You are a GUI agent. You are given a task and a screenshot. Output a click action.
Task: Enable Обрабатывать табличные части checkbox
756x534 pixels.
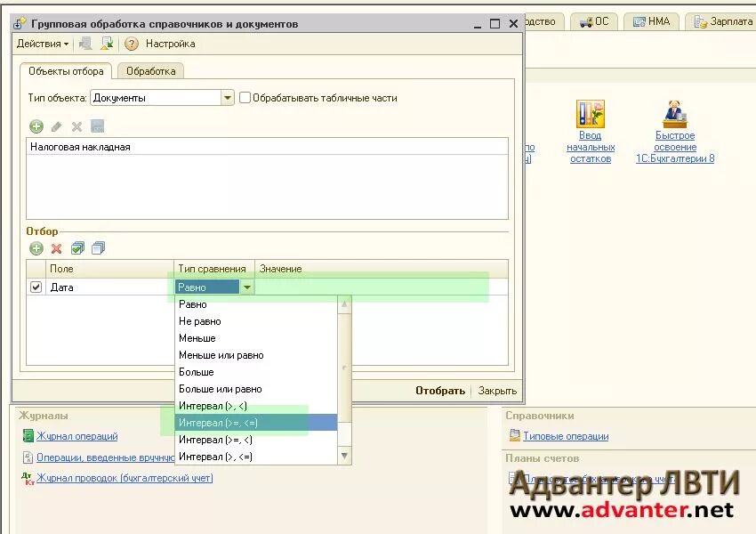coord(245,98)
